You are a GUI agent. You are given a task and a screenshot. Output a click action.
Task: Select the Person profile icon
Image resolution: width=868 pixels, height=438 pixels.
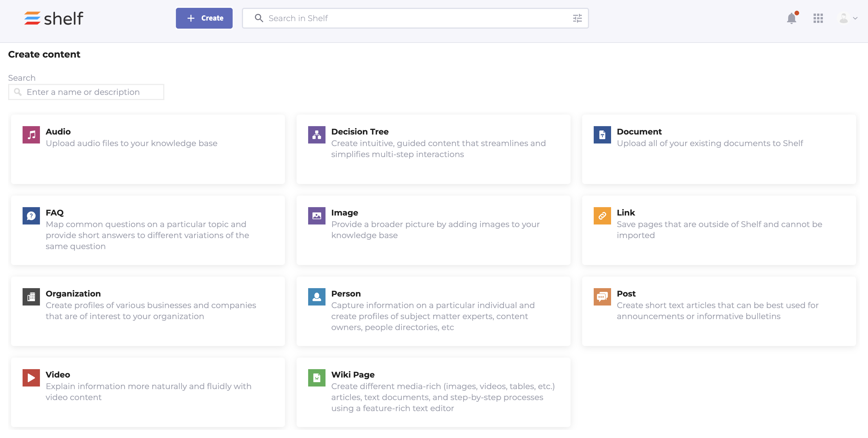[317, 297]
